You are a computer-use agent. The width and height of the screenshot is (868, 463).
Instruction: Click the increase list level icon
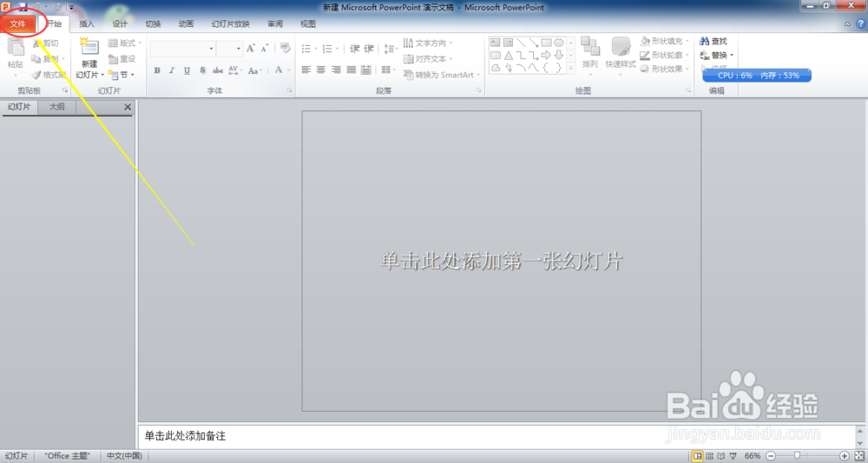369,49
